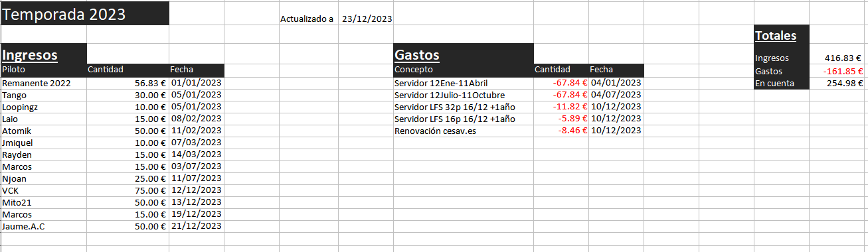This screenshot has width=868, height=252.
Task: Select the Temporada 2023 title cell
Action: [x=85, y=14]
